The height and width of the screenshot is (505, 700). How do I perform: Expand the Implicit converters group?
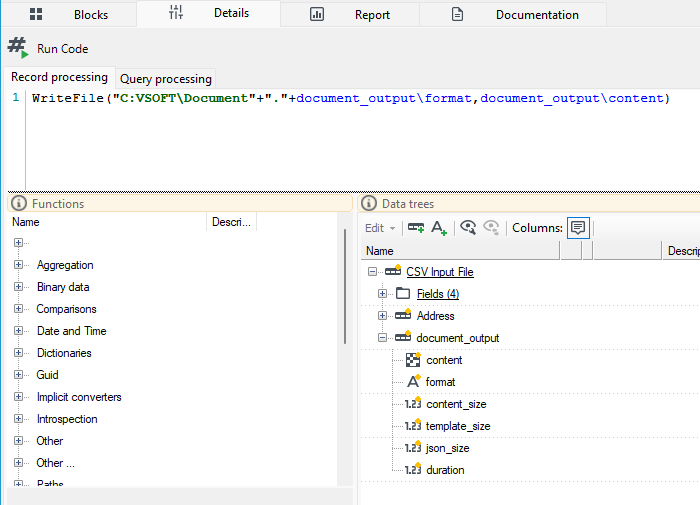point(18,396)
